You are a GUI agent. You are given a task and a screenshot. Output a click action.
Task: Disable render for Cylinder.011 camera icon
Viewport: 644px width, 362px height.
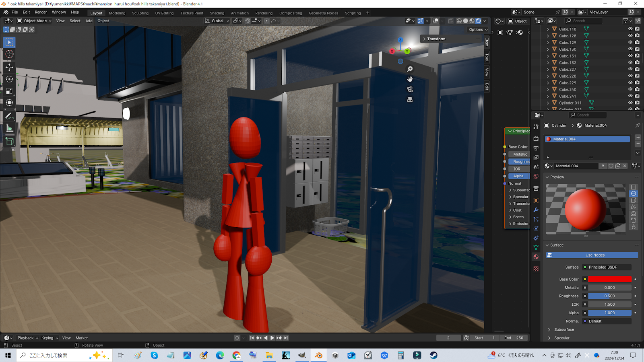tap(637, 103)
